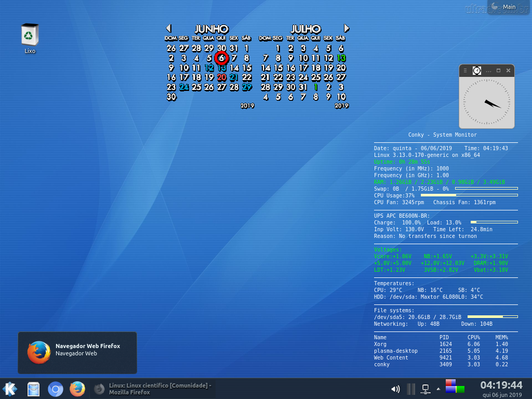Image resolution: width=532 pixels, height=399 pixels.
Task: Click the Xorg process row
Action: 441,344
